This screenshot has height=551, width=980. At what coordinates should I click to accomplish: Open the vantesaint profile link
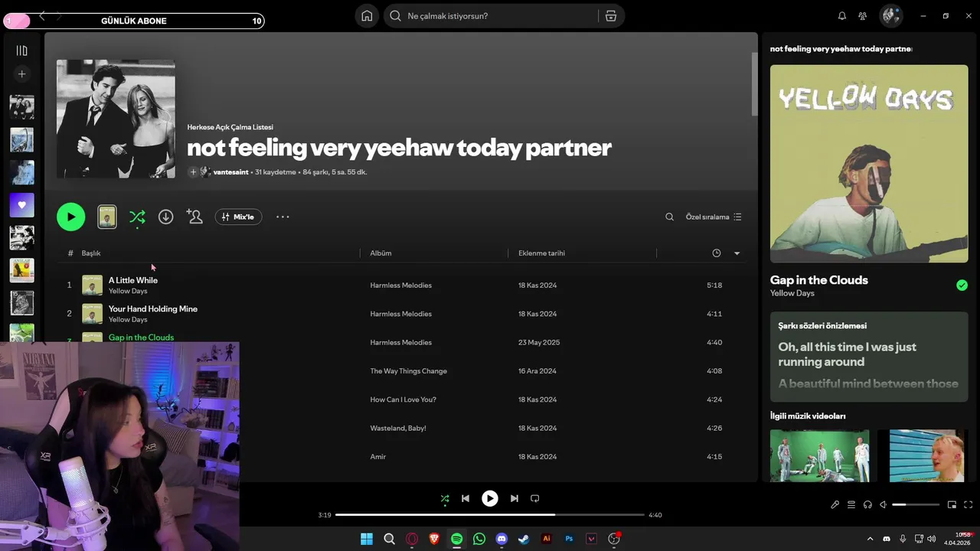pyautogui.click(x=230, y=172)
